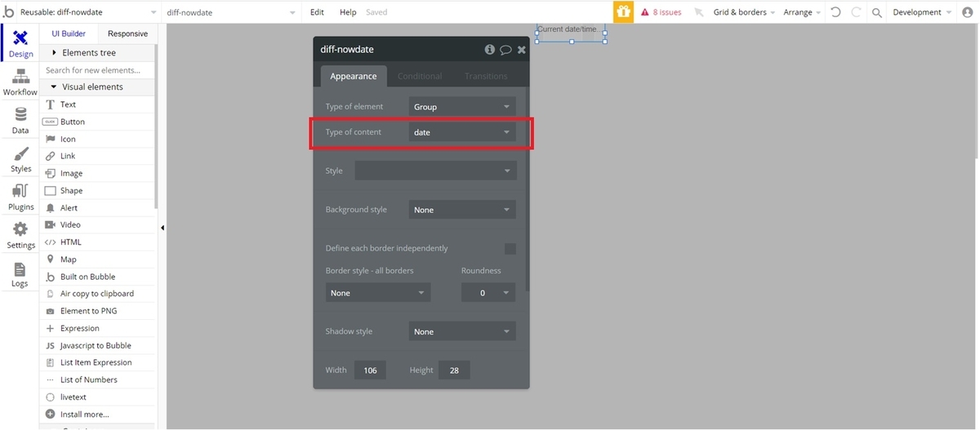
Task: Click the gift box icon
Action: [623, 12]
